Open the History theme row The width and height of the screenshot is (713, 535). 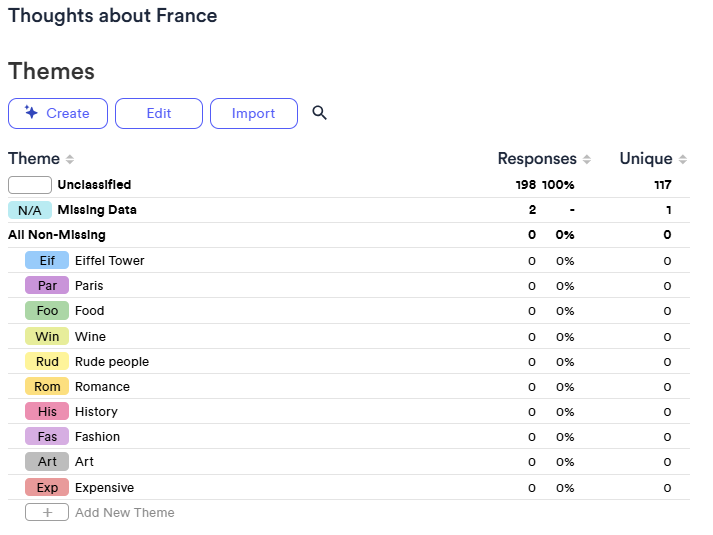pos(349,411)
